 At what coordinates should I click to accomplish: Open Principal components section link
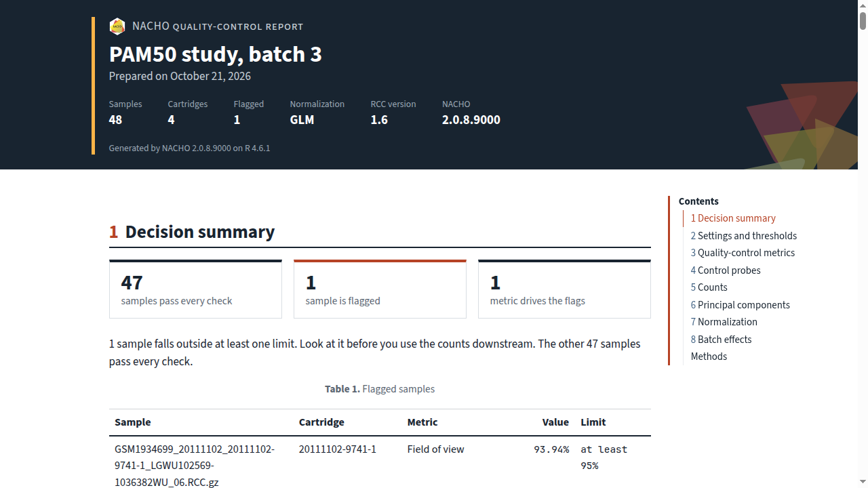(x=740, y=305)
